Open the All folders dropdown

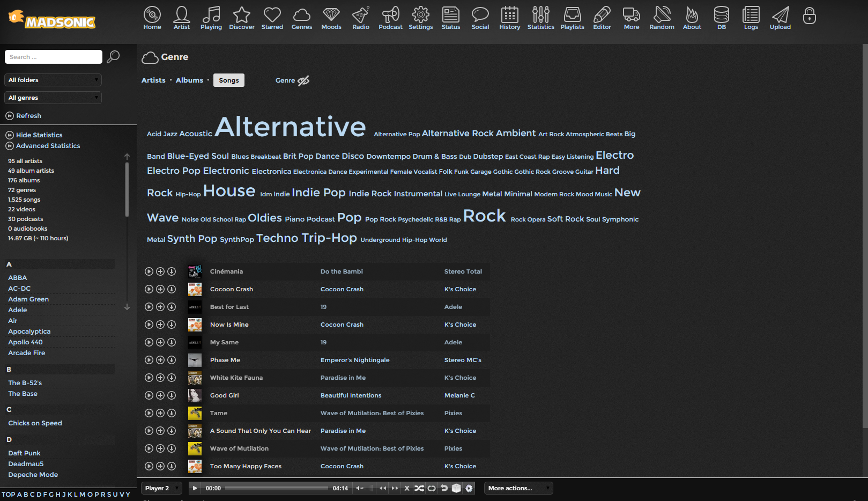(53, 80)
